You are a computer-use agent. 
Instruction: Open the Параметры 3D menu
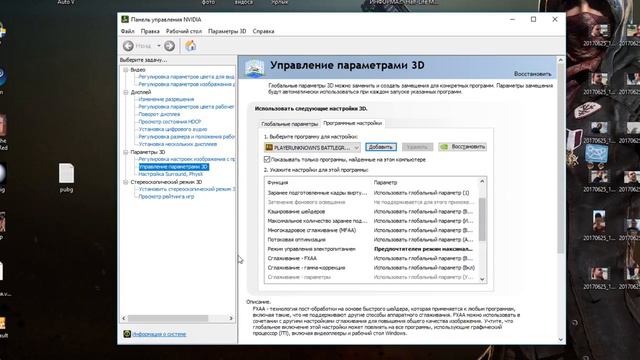click(227, 31)
